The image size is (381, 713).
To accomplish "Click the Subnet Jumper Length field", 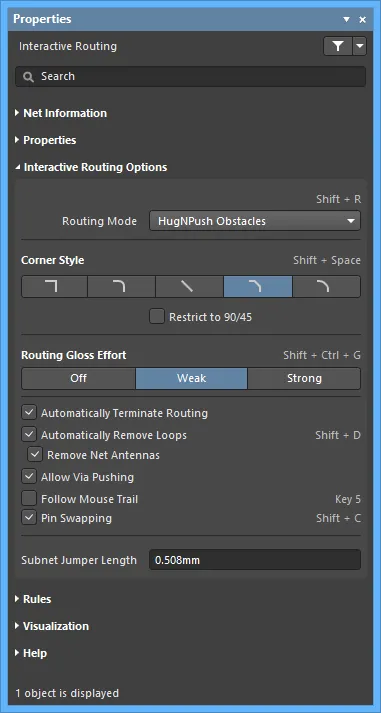I will pyautogui.click(x=255, y=560).
